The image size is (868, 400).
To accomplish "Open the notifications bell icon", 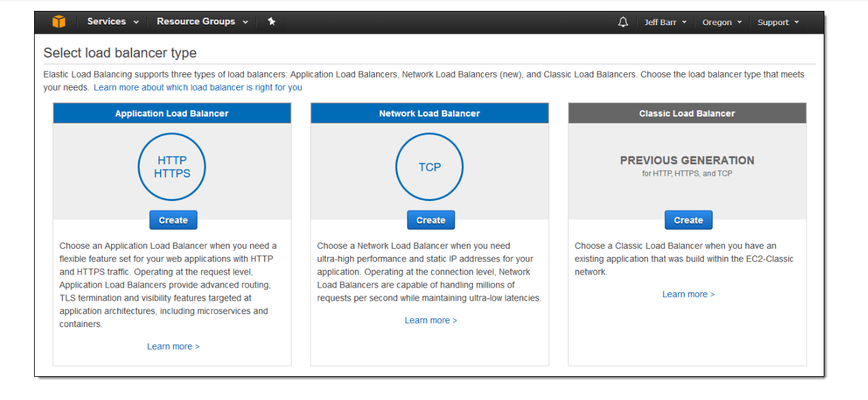I will [x=623, y=22].
